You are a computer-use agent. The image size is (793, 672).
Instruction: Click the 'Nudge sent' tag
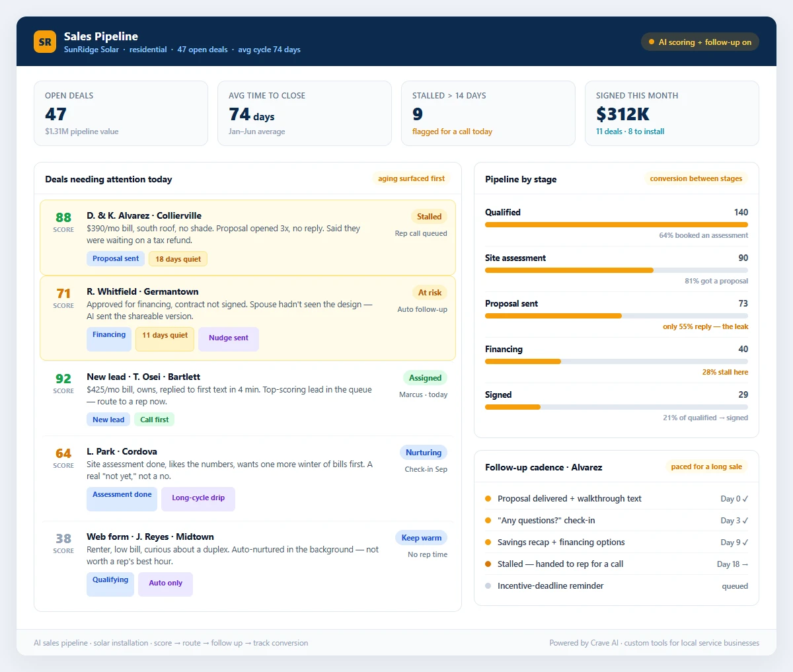(x=229, y=339)
